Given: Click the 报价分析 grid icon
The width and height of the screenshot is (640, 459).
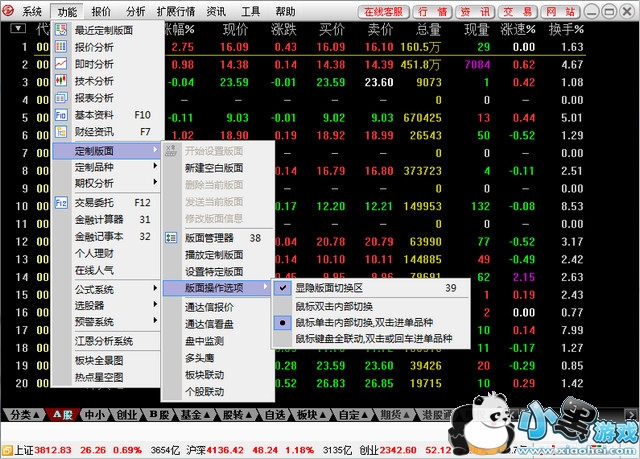Looking at the screenshot, I should [61, 47].
